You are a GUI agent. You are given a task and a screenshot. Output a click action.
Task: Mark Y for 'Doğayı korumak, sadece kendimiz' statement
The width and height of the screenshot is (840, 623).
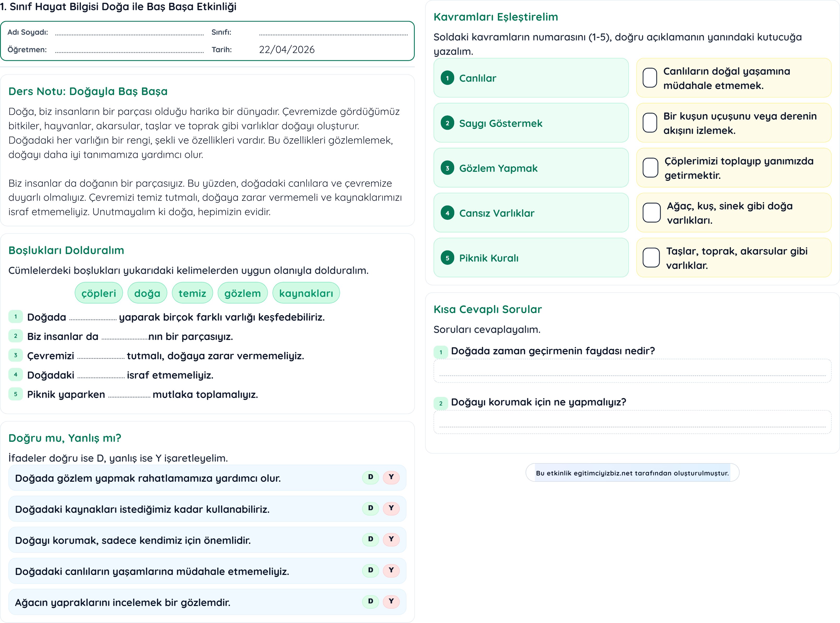[391, 539]
